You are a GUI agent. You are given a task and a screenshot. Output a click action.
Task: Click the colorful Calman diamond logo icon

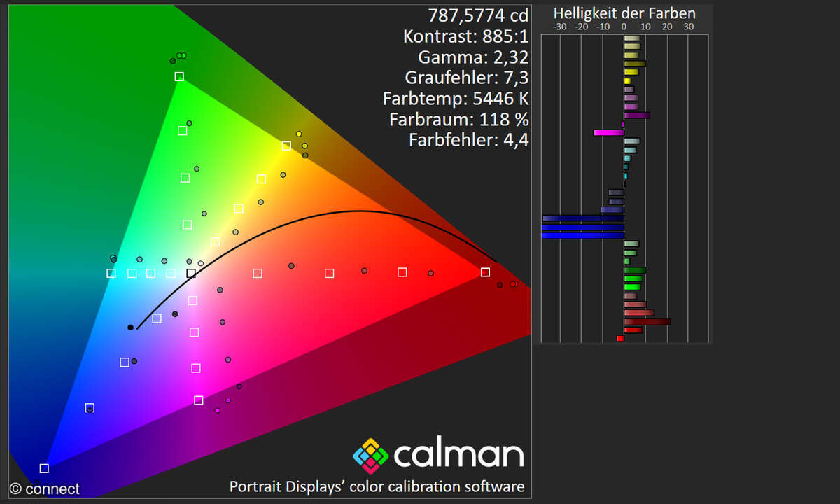tap(370, 455)
